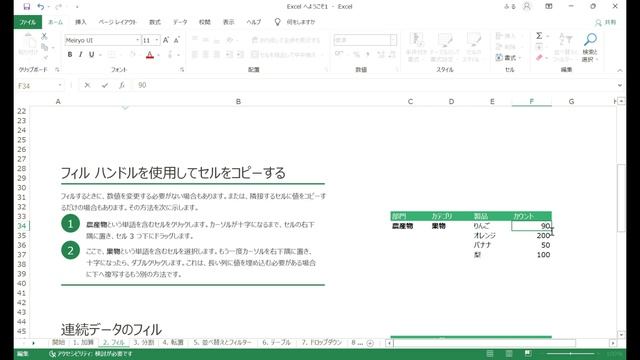Click the Save icon in the title bar
Image resolution: width=640 pixels, height=360 pixels.
click(27, 7)
